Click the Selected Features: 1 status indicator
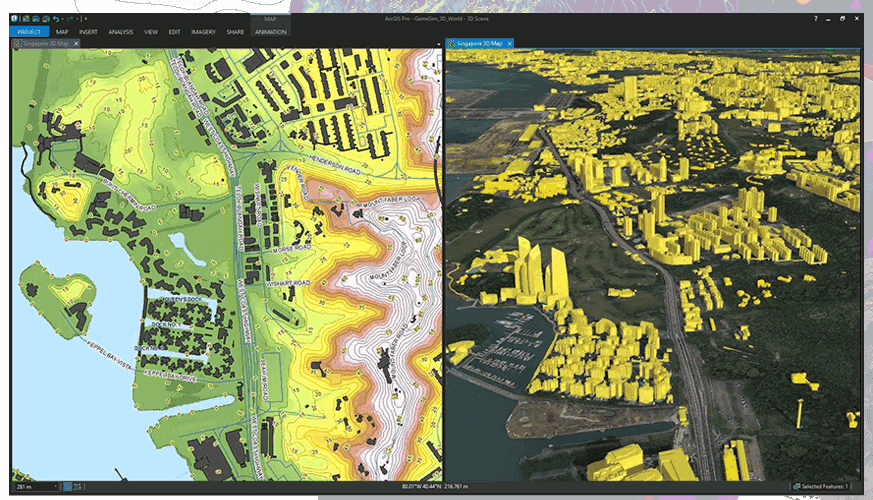 tap(821, 487)
